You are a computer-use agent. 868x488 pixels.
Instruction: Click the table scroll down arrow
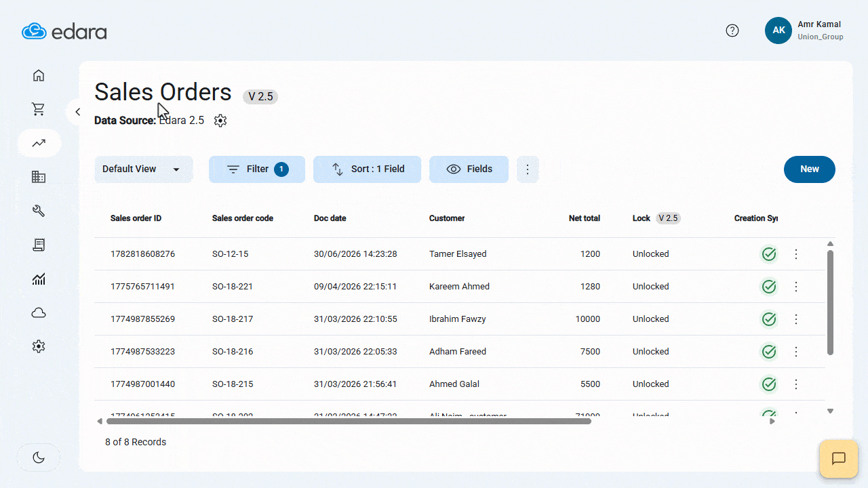830,411
